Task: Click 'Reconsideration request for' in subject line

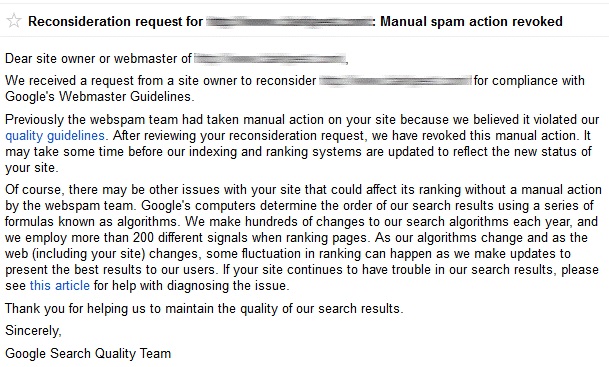Action: [115, 21]
